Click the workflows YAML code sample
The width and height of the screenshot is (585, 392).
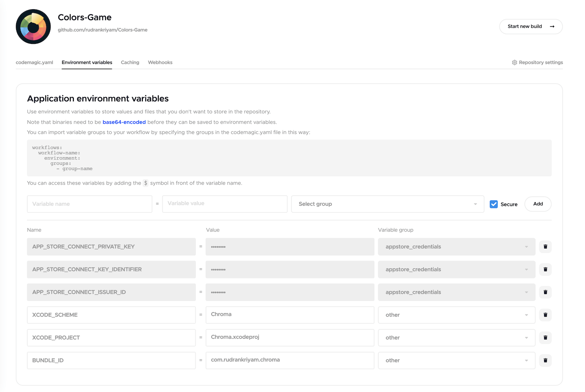[x=289, y=158]
